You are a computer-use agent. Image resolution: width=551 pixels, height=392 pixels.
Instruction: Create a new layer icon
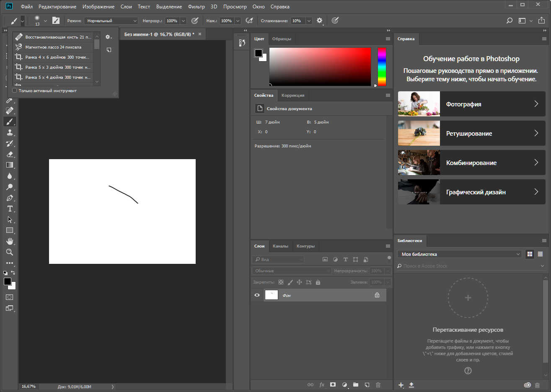(367, 384)
